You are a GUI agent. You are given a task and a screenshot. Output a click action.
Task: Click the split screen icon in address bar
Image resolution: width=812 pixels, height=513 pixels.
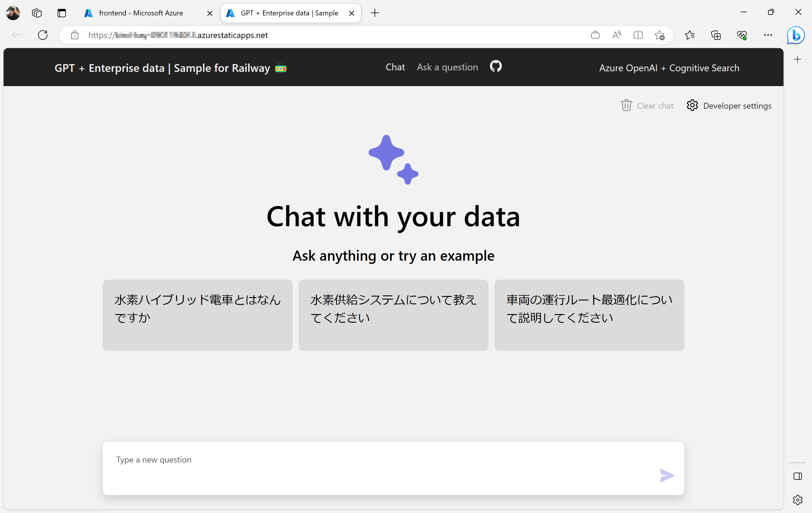[x=638, y=35]
